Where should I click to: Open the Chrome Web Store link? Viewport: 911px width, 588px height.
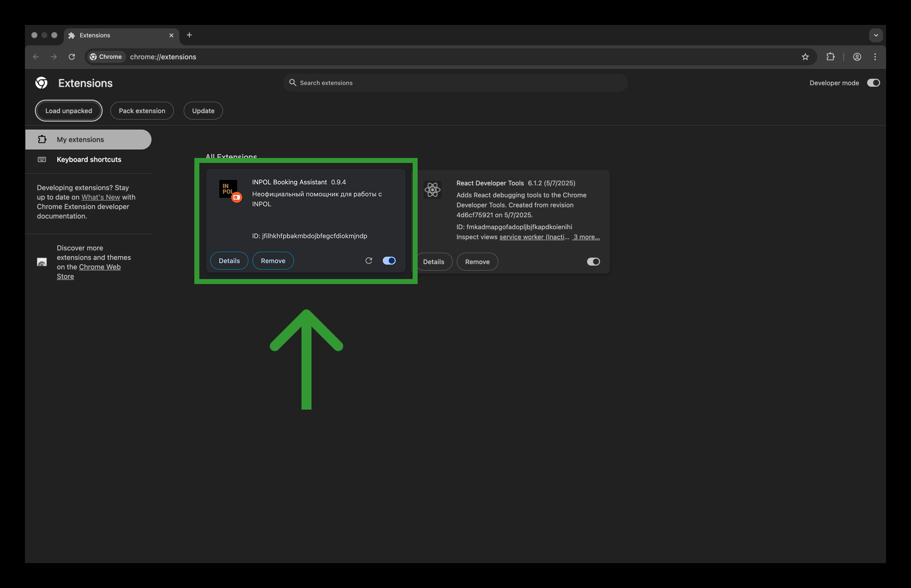89,272
